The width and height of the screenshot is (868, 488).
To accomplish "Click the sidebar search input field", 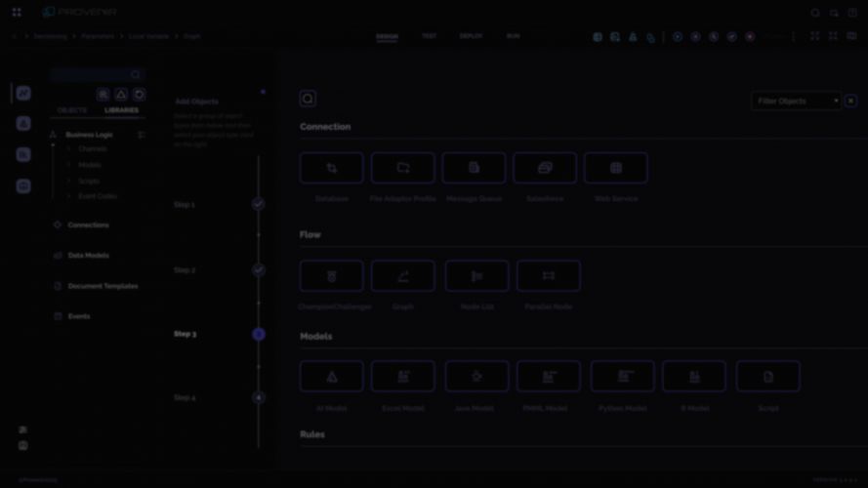I will 93,74.
